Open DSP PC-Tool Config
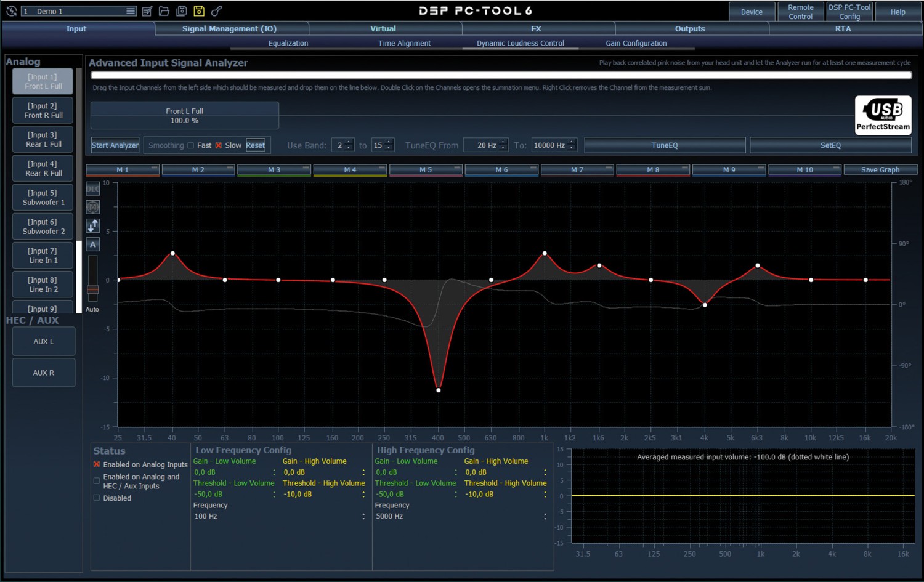 coord(849,12)
